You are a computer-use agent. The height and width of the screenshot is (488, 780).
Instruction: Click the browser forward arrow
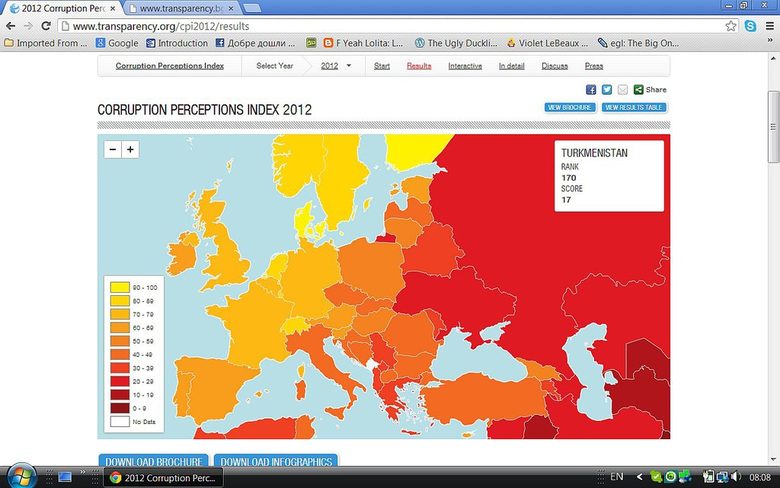[x=28, y=26]
